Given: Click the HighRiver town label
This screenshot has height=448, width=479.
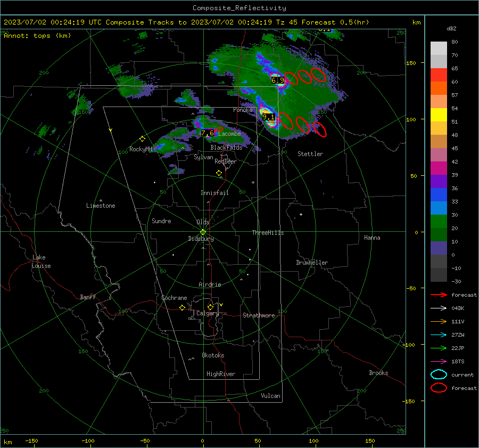Looking at the screenshot, I should click(221, 374).
